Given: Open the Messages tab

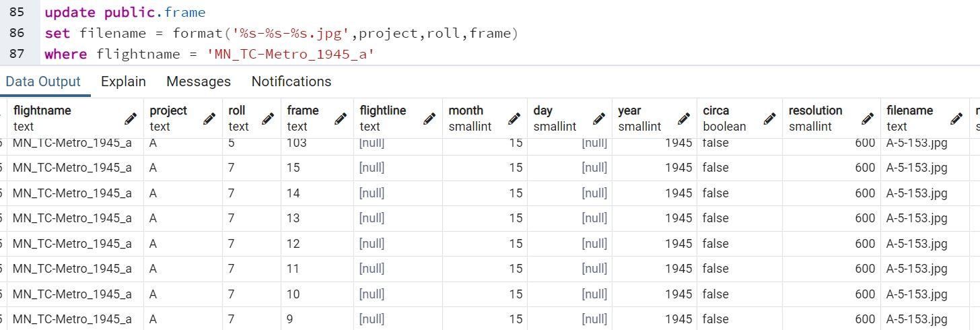Looking at the screenshot, I should (199, 81).
